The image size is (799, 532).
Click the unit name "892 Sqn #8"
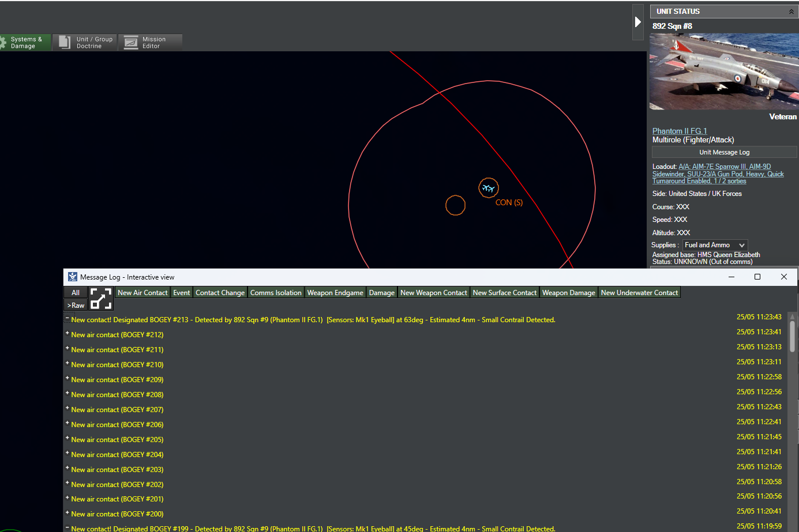point(672,26)
